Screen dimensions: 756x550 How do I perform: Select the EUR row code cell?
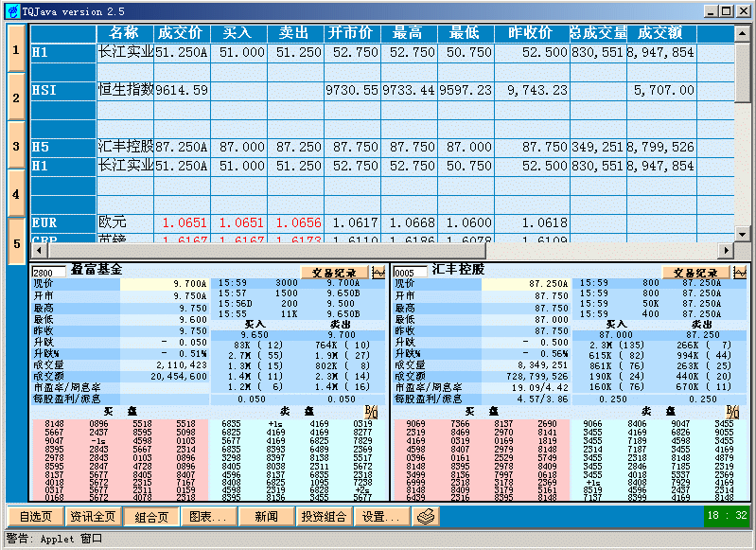[x=63, y=222]
